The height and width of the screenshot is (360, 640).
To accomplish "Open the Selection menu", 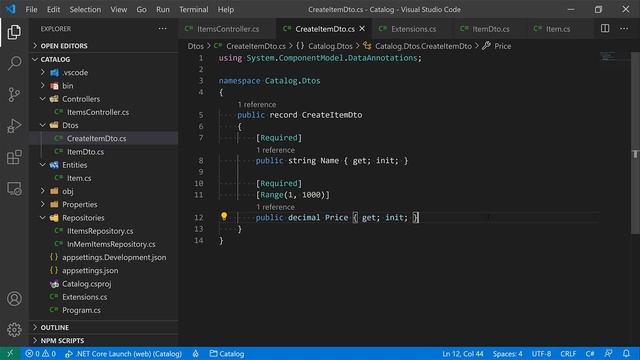I will [x=85, y=9].
